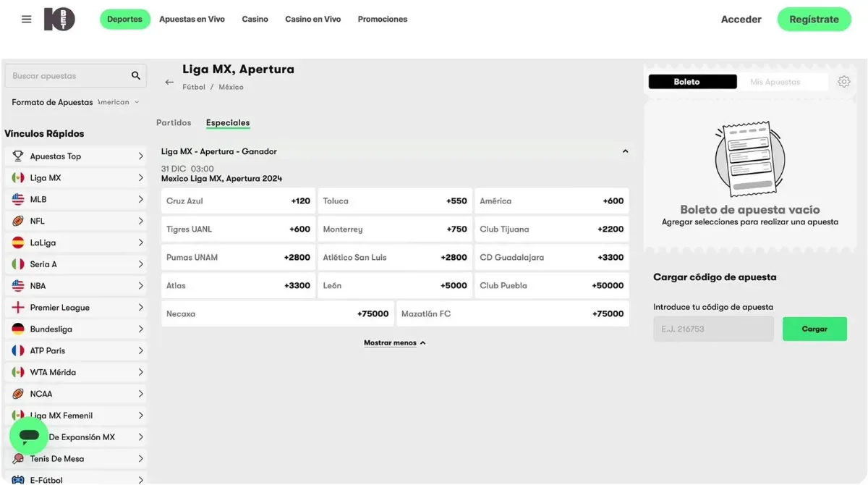
Task: Select Atlético San Luis +2800 odds
Action: (395, 258)
